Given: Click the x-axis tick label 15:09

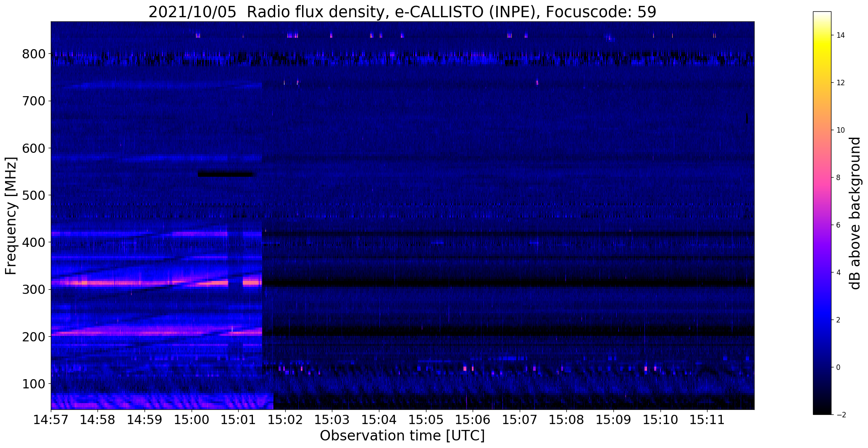Looking at the screenshot, I should click(614, 420).
